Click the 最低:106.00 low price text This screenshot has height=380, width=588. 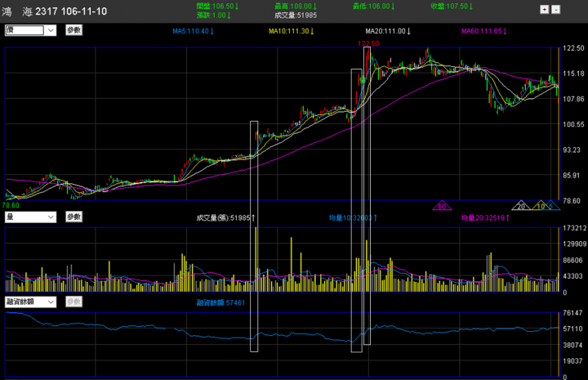click(x=373, y=7)
